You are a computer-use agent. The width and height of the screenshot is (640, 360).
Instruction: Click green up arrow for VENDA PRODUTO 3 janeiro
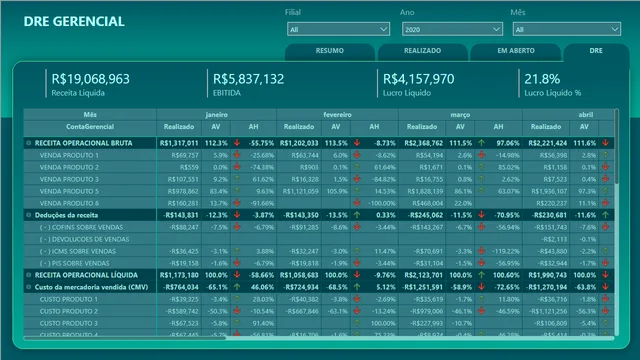[237, 179]
